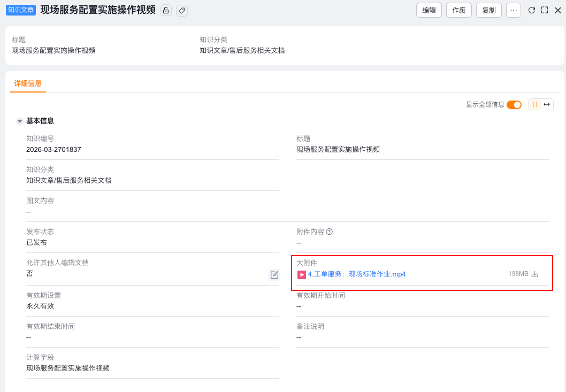The height and width of the screenshot is (392, 566).
Task: Click the 否 value under 允许其他人编辑文档
Action: (29, 274)
